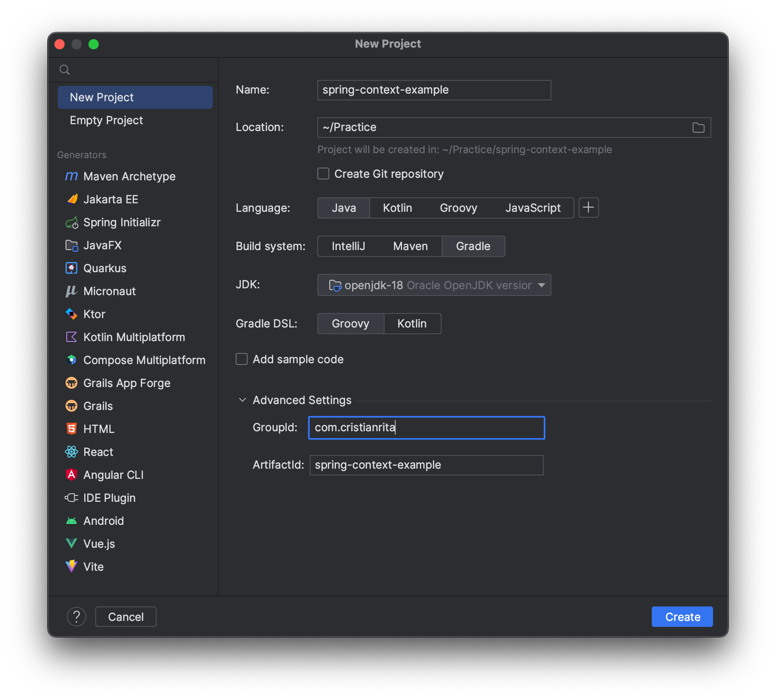Tick the Add sample code checkbox
Screen dimensions: 776x700
tap(242, 359)
